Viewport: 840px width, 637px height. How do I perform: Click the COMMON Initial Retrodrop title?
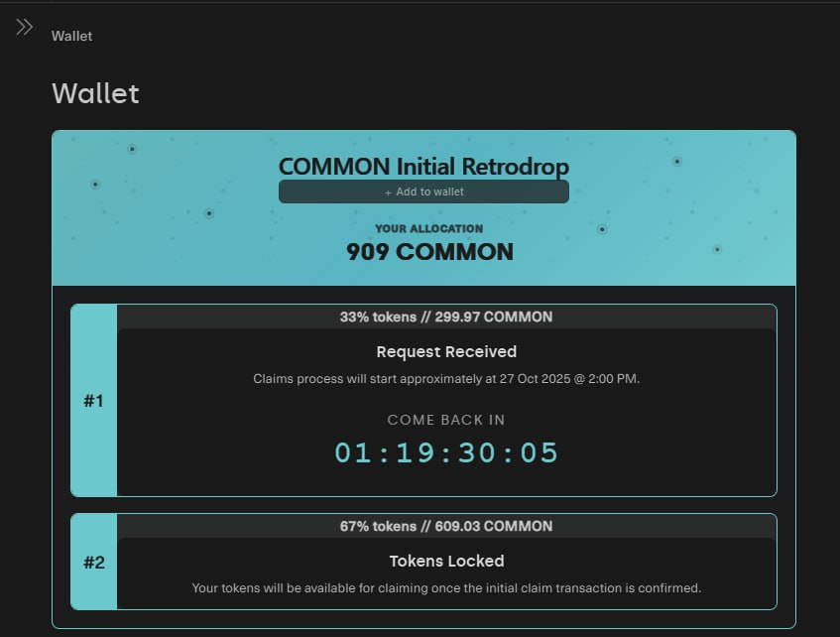click(423, 167)
